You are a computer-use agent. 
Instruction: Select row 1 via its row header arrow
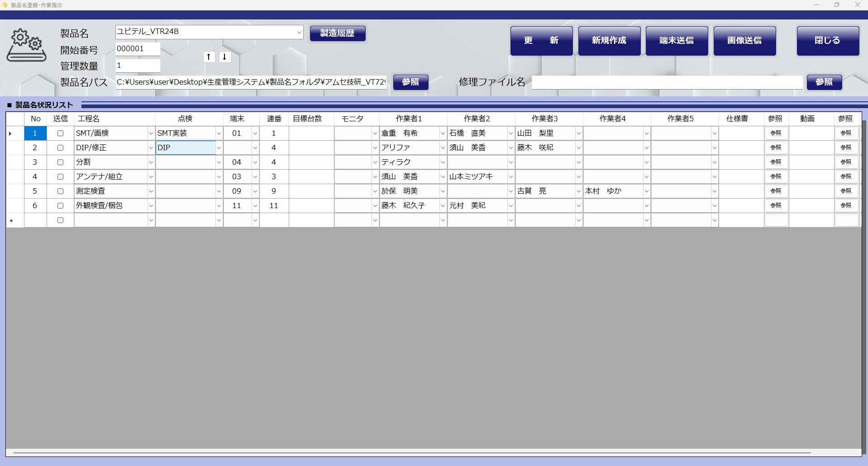coord(15,133)
